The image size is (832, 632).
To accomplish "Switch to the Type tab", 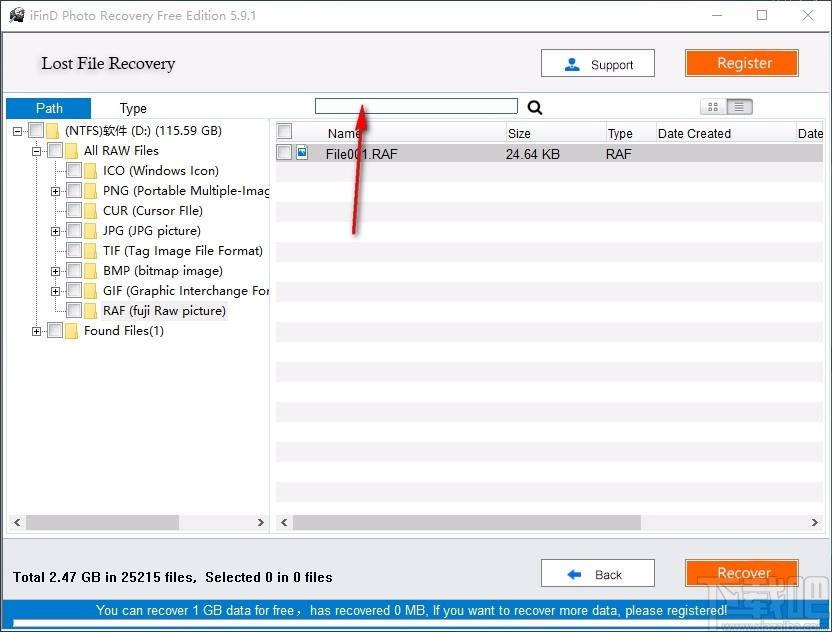I will coord(133,108).
